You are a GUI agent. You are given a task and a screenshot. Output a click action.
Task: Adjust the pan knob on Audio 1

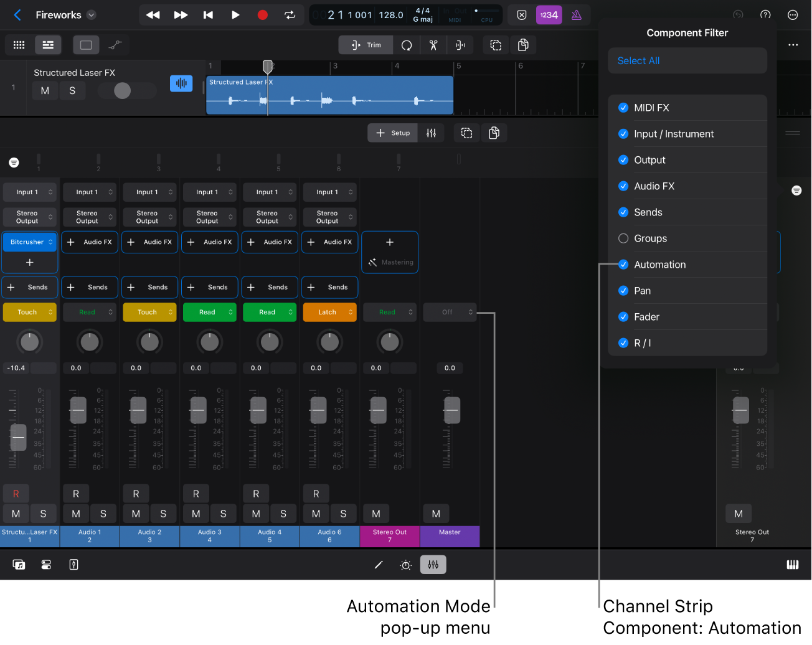tap(90, 342)
